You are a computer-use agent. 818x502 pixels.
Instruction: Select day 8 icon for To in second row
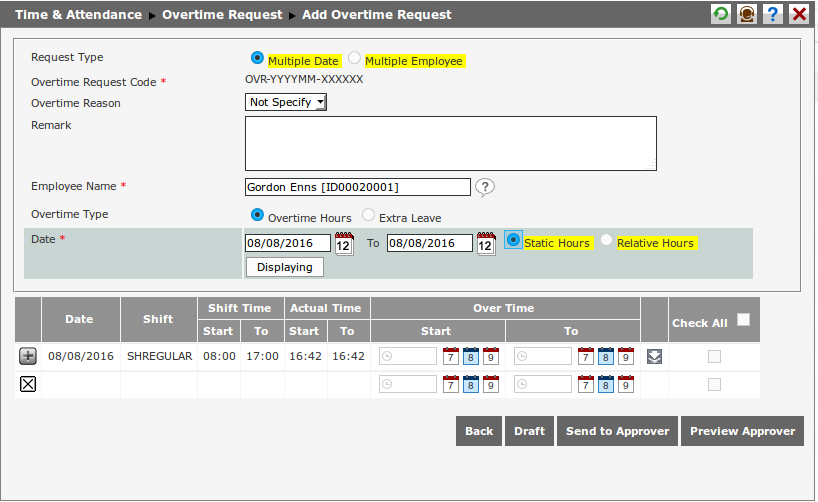606,385
